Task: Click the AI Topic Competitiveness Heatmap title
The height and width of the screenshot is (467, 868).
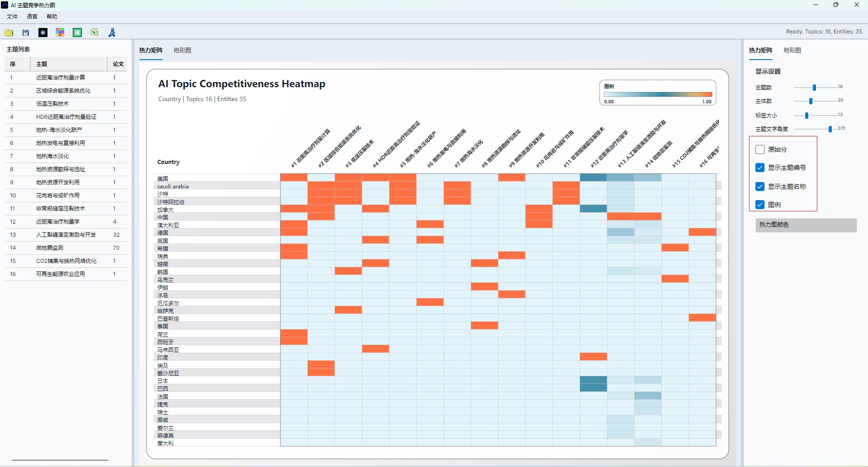Action: [x=242, y=84]
